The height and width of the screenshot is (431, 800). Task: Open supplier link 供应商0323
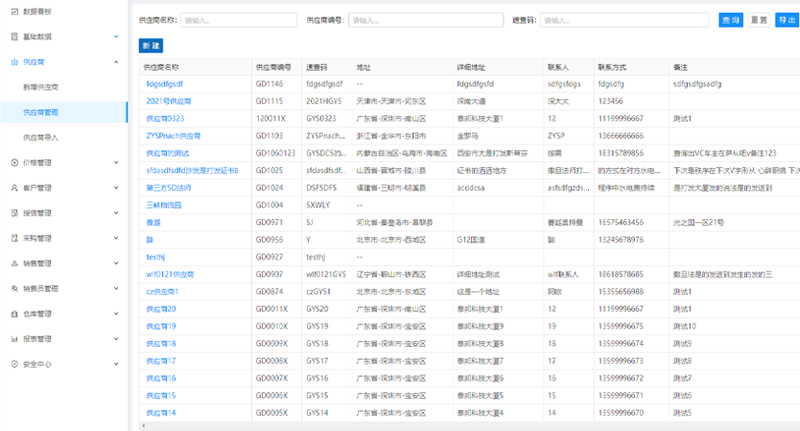pyautogui.click(x=165, y=118)
